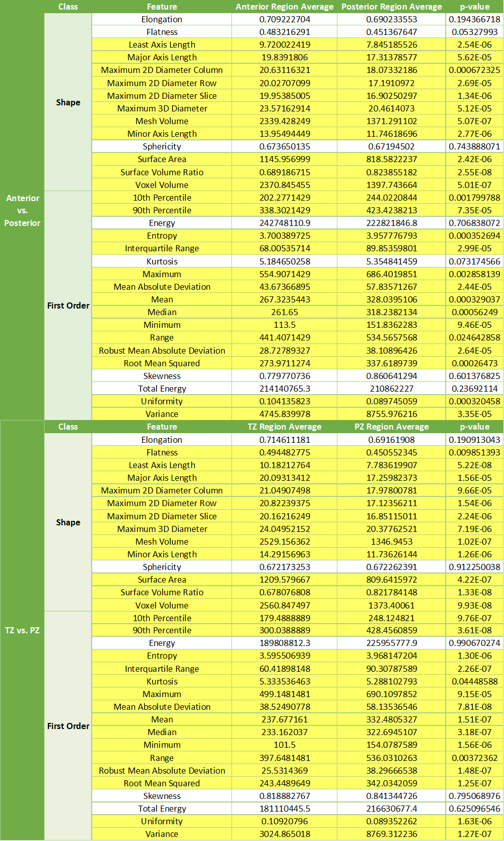This screenshot has width=504, height=841.
Task: Click the Anterior vs. Posterior merged cell
Action: [x=22, y=210]
